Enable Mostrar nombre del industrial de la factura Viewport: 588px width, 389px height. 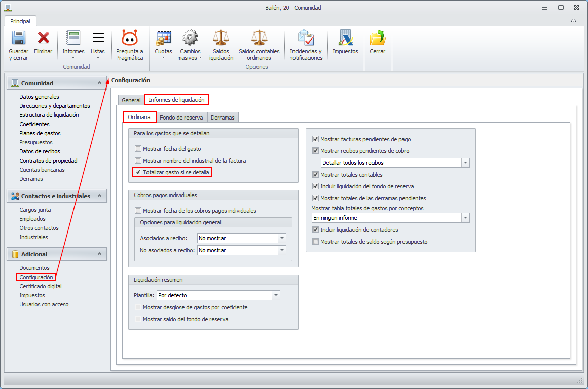[138, 161]
